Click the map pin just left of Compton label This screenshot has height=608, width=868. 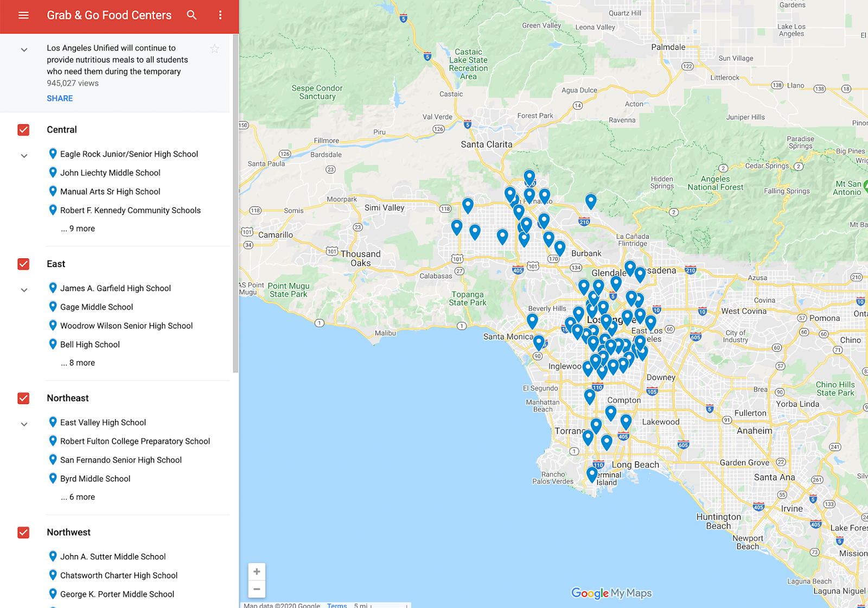tap(590, 396)
